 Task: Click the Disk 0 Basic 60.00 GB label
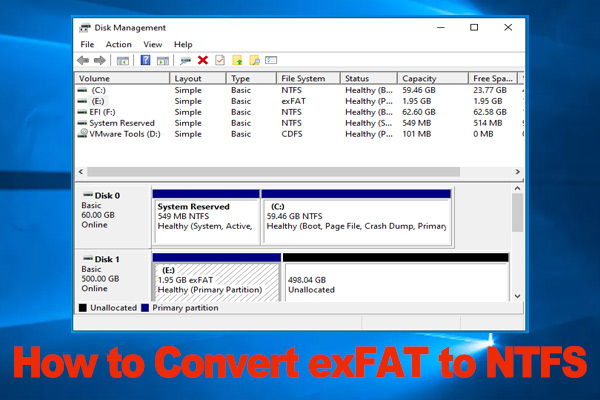(112, 216)
